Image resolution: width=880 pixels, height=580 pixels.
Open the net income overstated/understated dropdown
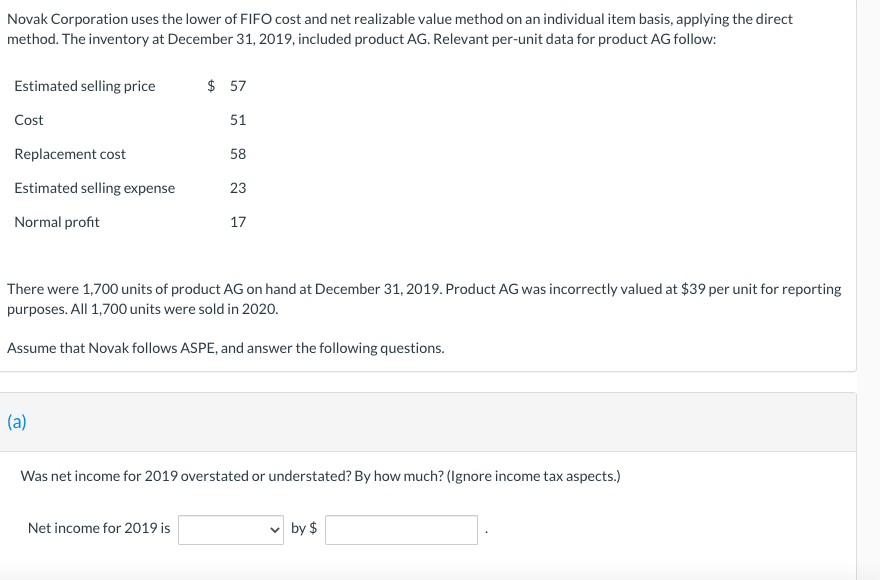230,529
